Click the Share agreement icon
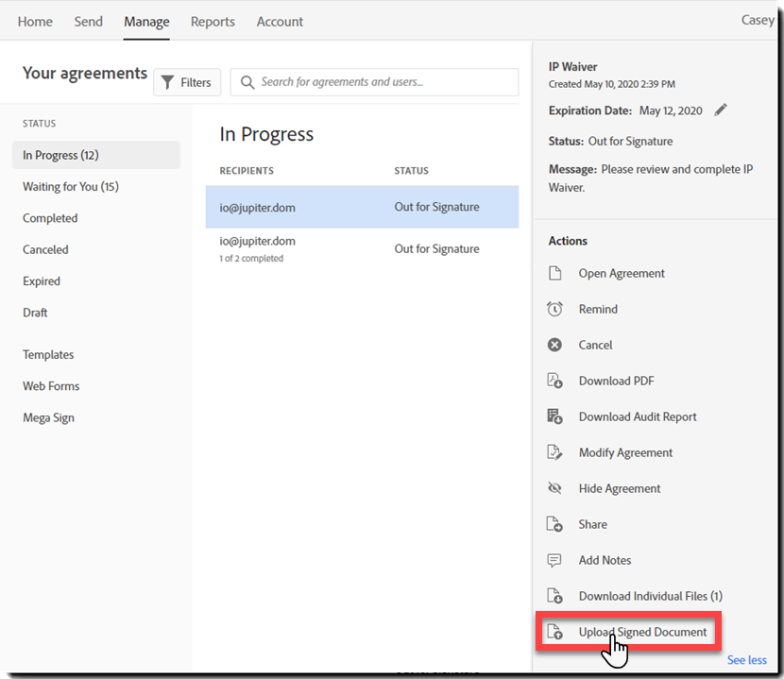The width and height of the screenshot is (784, 679). pos(555,524)
